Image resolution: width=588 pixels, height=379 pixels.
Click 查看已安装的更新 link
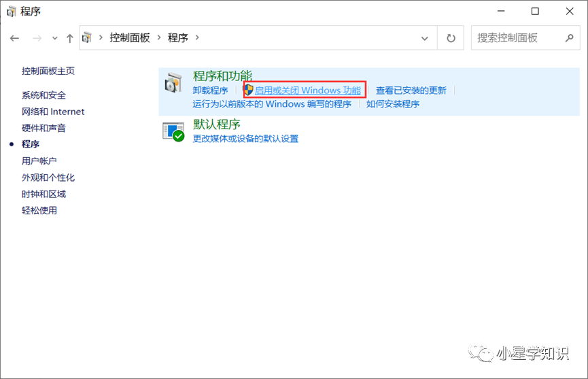(411, 90)
